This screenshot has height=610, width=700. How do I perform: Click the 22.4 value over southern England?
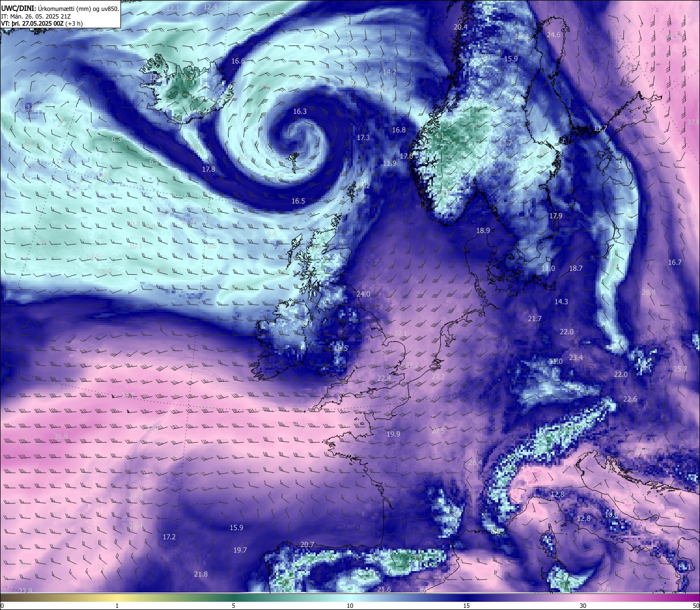384,378
